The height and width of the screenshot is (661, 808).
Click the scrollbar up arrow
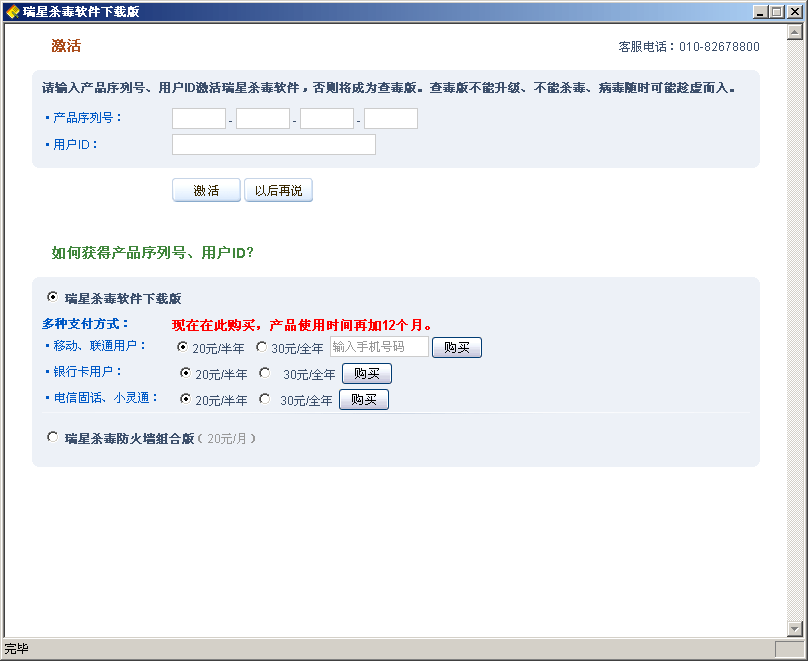[795, 32]
